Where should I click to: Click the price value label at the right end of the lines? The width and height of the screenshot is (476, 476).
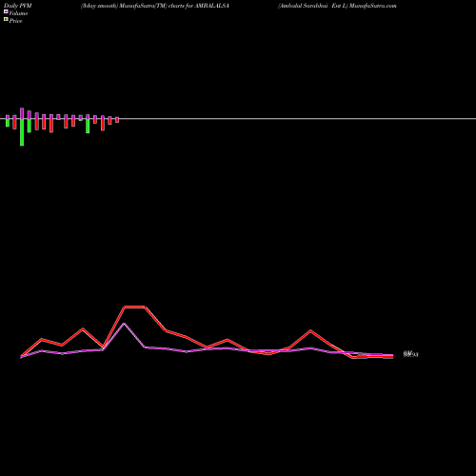(x=411, y=354)
